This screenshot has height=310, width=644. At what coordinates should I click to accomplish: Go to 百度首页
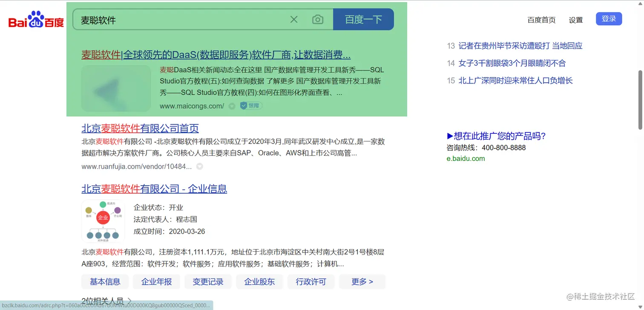tap(541, 20)
